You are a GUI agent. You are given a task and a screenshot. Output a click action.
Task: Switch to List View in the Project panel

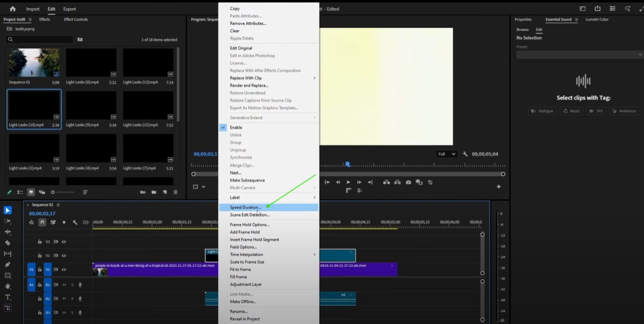[x=20, y=192]
